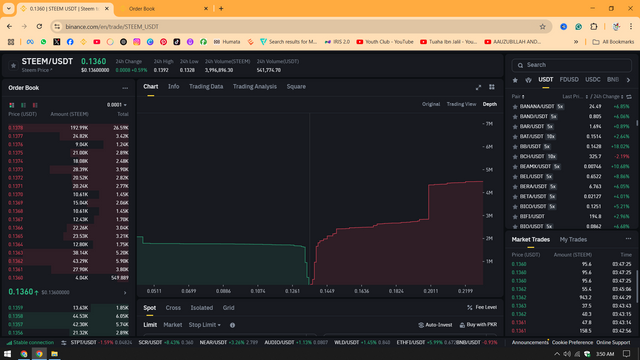Click the YouTube bookmark icon
Viewport: 640px width, 360px height.
pyautogui.click(x=97, y=42)
